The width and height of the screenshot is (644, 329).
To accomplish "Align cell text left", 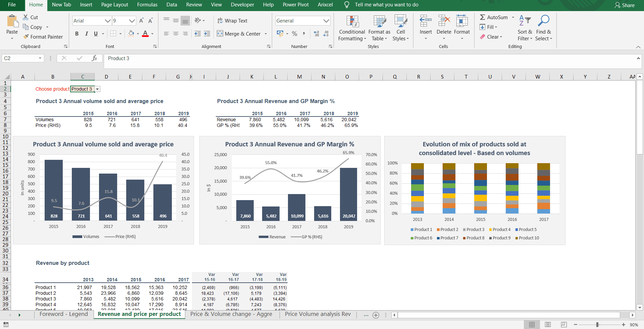I will pyautogui.click(x=166, y=34).
